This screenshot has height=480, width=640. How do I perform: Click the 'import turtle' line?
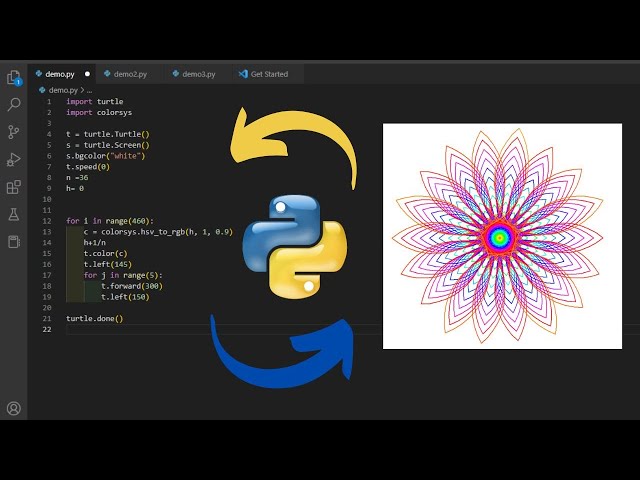pos(95,101)
